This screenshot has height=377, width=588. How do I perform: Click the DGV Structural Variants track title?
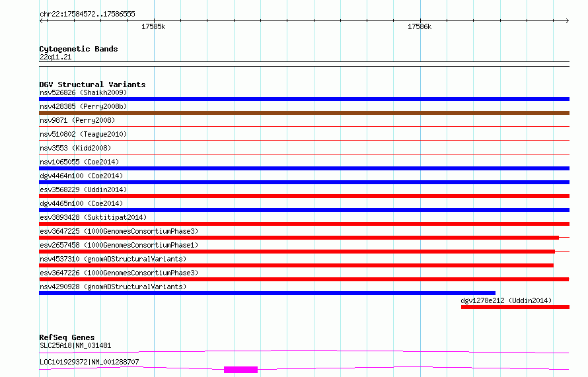pos(92,85)
